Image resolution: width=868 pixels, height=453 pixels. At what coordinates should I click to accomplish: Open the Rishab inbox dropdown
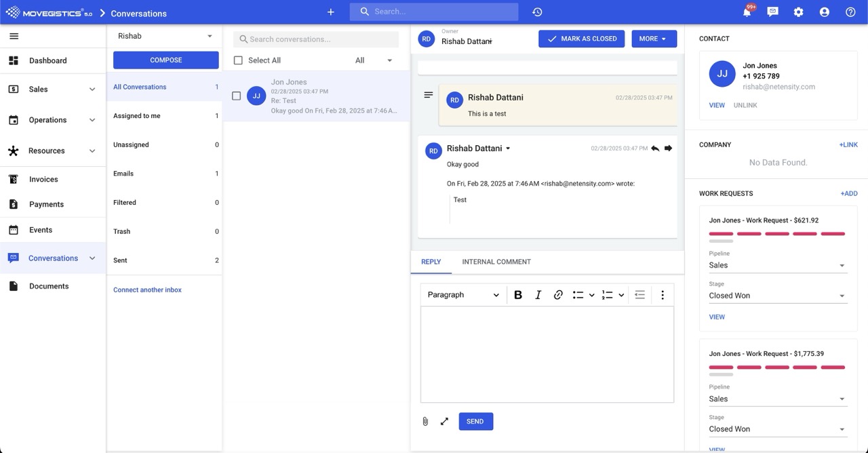(165, 36)
